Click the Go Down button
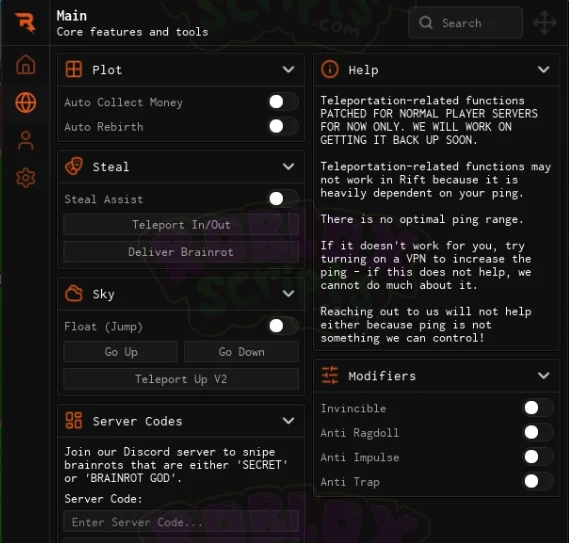This screenshot has height=543, width=569. coord(242,352)
